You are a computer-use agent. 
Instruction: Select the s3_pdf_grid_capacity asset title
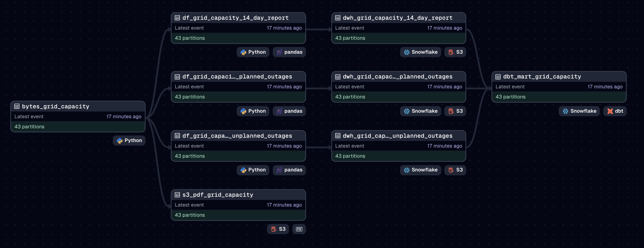click(218, 195)
